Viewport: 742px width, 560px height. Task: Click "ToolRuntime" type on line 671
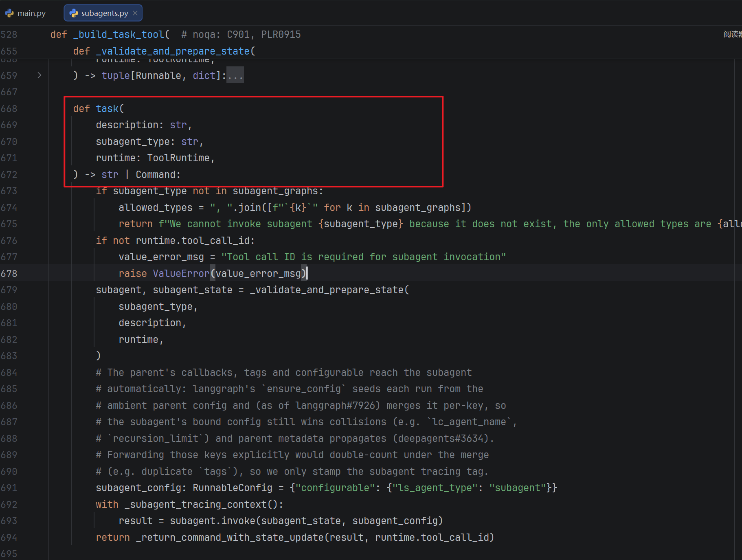pos(178,158)
